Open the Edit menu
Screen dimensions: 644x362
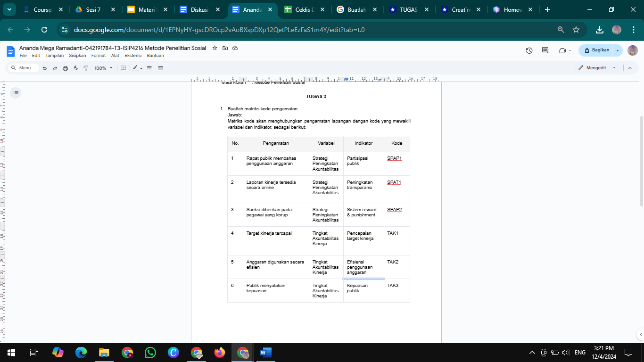click(x=36, y=56)
